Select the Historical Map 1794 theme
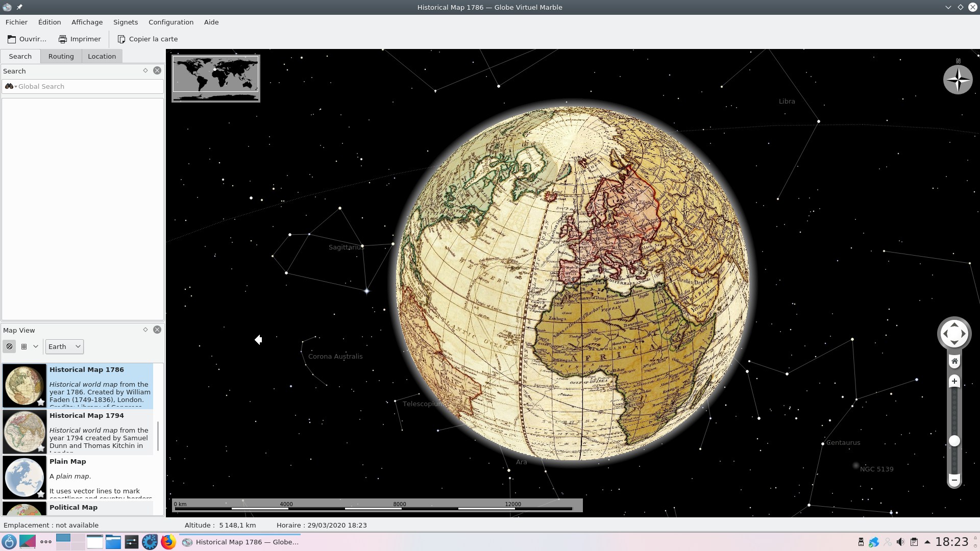This screenshot has height=551, width=980. point(78,432)
